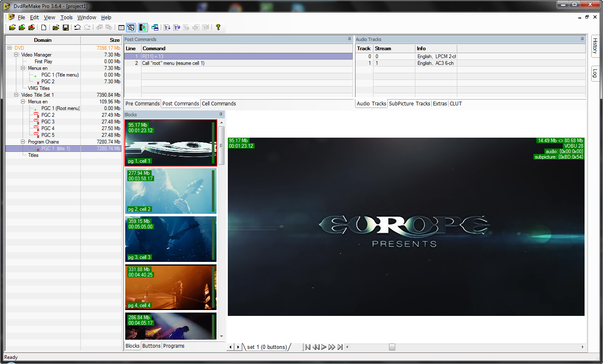Click the Undo arrow in the toolbar

click(x=77, y=28)
